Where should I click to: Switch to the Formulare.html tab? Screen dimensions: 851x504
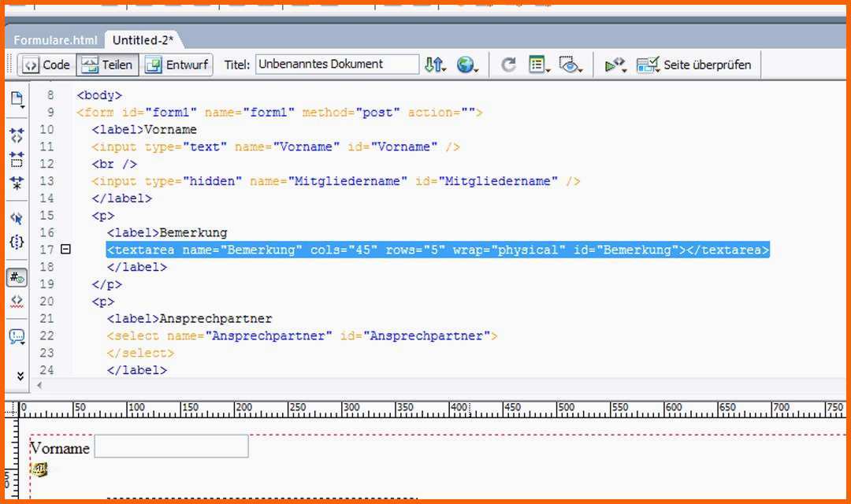(x=56, y=40)
